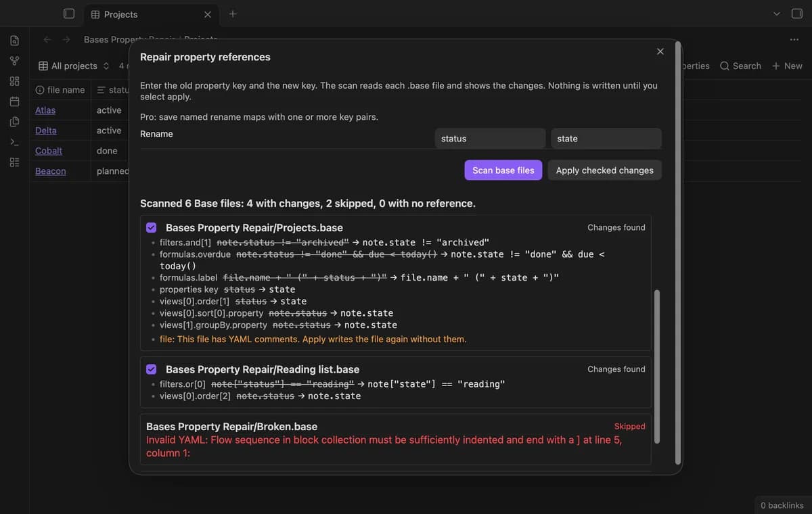The image size is (812, 514).
Task: Open today's daily note calendar icon
Action: pos(14,101)
